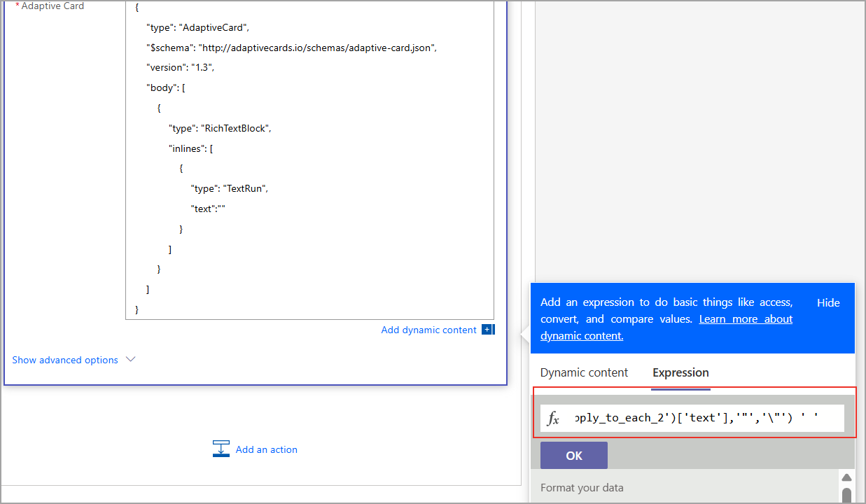Click inside the expression formula input box
Image resolution: width=866 pixels, height=504 pixels.
point(707,419)
